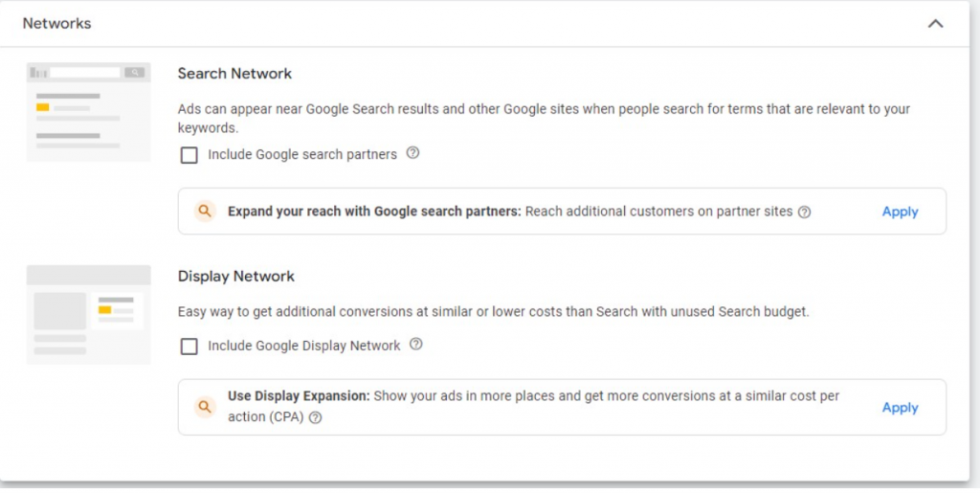Image resolution: width=980 pixels, height=493 pixels.
Task: Tick the Include Google Display Network checkbox
Action: tap(189, 347)
